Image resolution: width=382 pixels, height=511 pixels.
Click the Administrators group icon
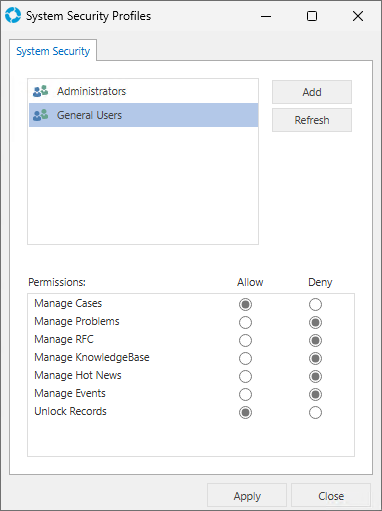41,91
